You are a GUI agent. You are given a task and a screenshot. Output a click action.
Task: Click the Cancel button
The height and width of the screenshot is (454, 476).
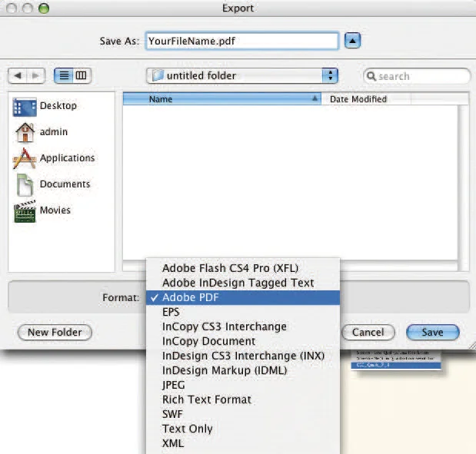368,333
